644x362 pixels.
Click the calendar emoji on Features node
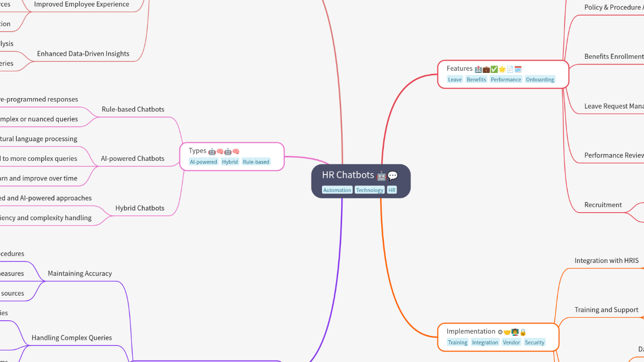point(518,69)
